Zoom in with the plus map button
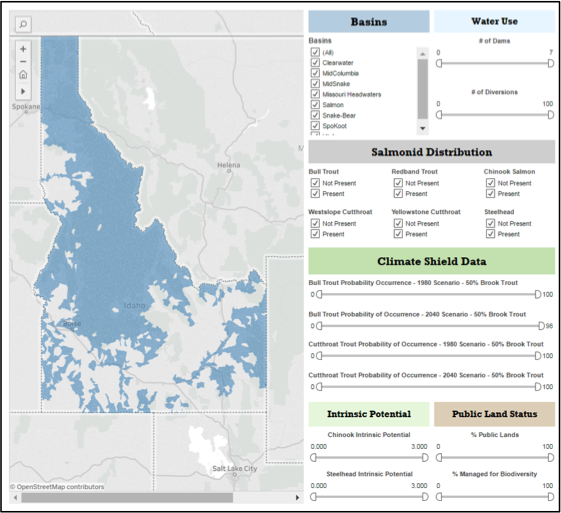The image size is (561, 513). (23, 49)
